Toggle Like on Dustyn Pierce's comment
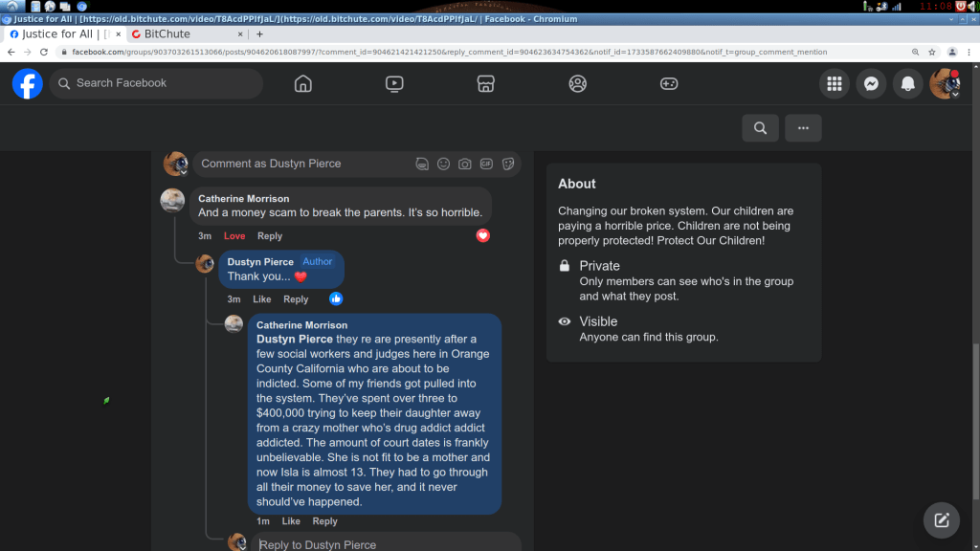 point(262,299)
